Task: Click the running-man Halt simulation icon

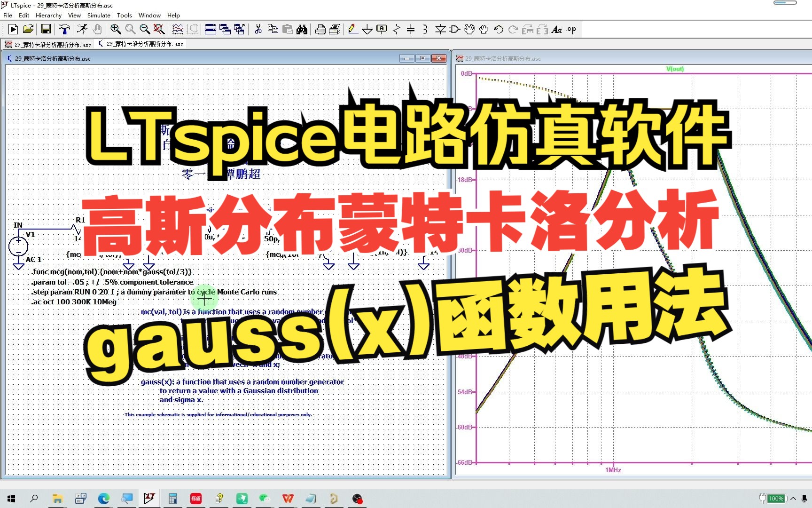Action: coord(82,29)
